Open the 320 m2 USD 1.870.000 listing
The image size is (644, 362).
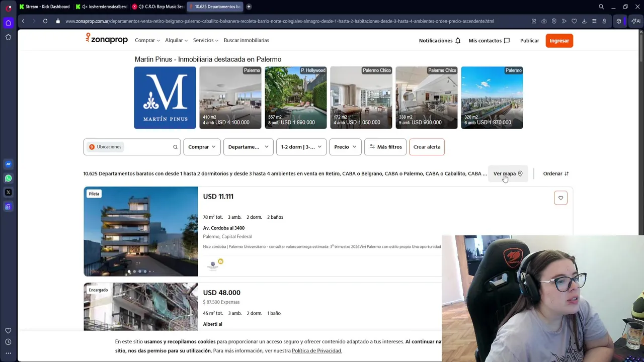[x=492, y=98]
